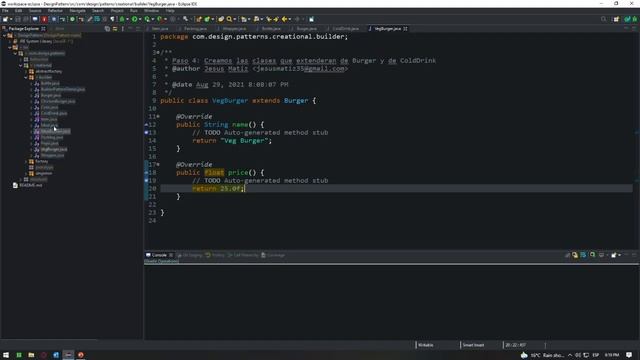The height and width of the screenshot is (360, 640).
Task: Click the Open Perspective icon top right
Action: 616,19
